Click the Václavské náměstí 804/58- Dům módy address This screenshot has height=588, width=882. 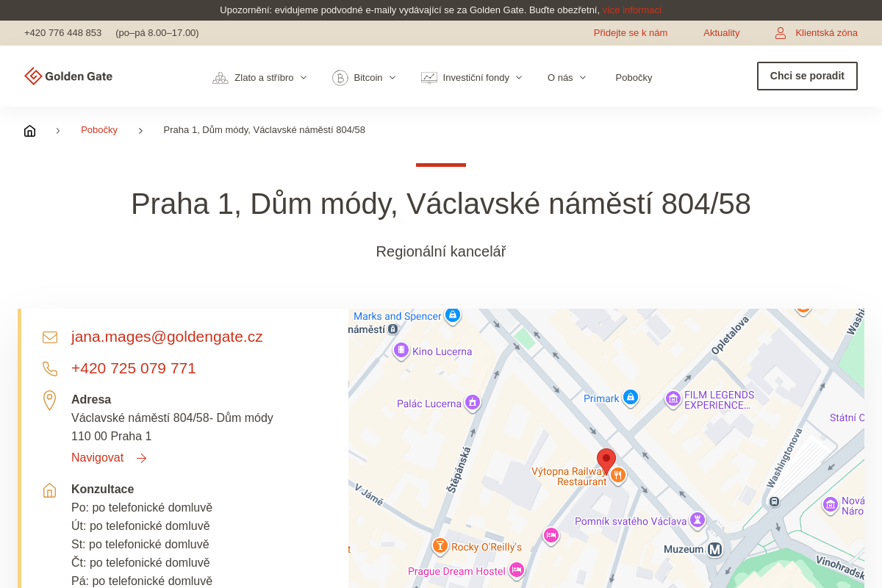click(x=172, y=418)
